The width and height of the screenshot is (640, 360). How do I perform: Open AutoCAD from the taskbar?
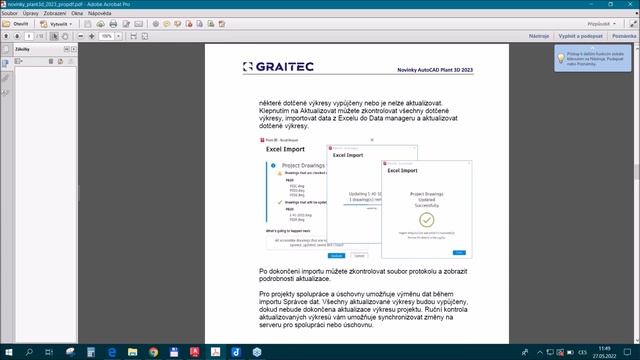point(195,352)
